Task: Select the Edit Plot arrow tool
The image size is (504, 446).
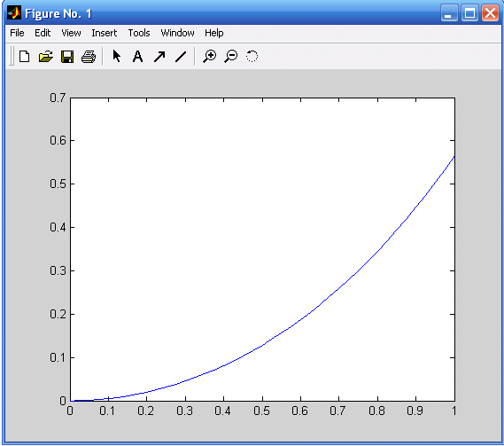Action: (x=117, y=57)
